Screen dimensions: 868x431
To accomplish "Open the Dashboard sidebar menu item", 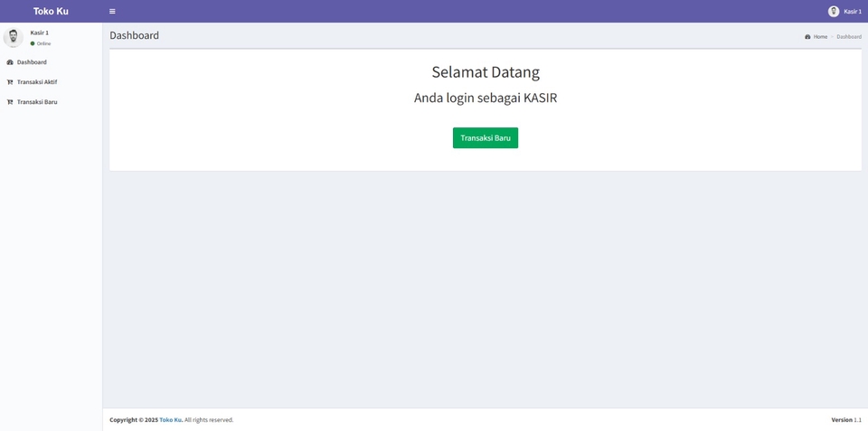I will (x=51, y=62).
